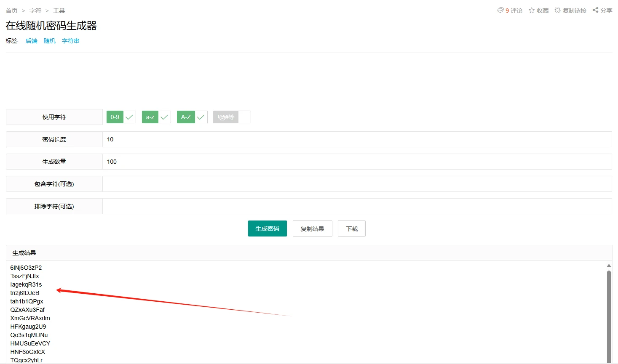
Task: Focus the 生成数量 input field
Action: pos(357,162)
